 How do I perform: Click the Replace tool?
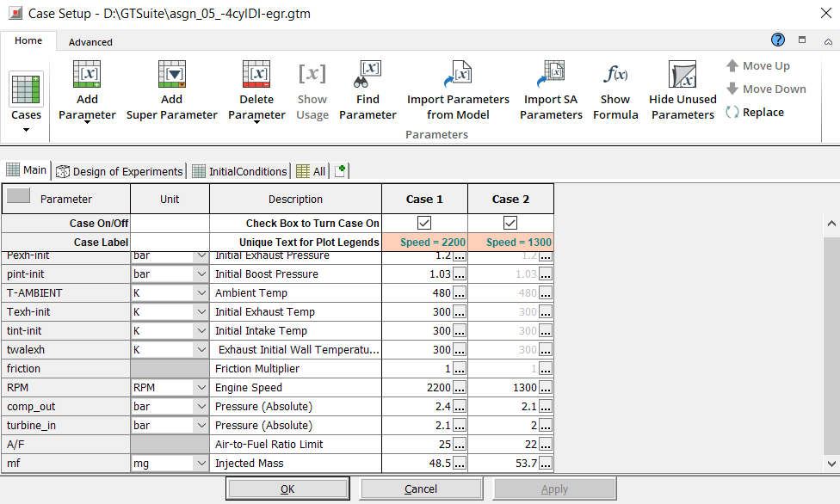point(755,112)
